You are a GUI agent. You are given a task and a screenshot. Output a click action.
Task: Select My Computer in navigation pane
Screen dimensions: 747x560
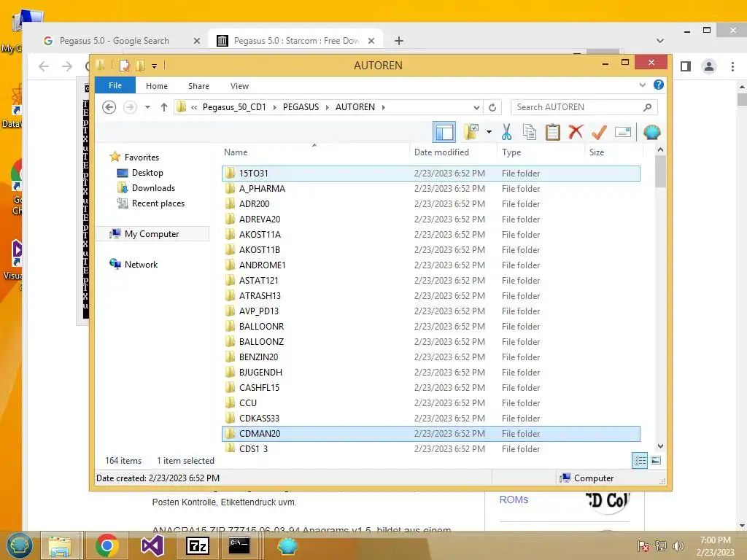click(x=152, y=234)
